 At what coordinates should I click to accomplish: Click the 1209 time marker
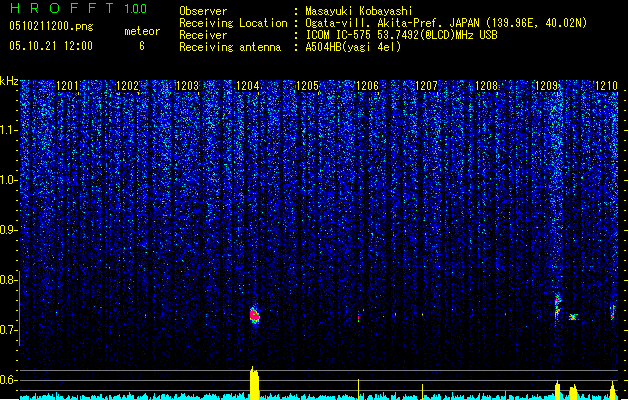point(547,86)
